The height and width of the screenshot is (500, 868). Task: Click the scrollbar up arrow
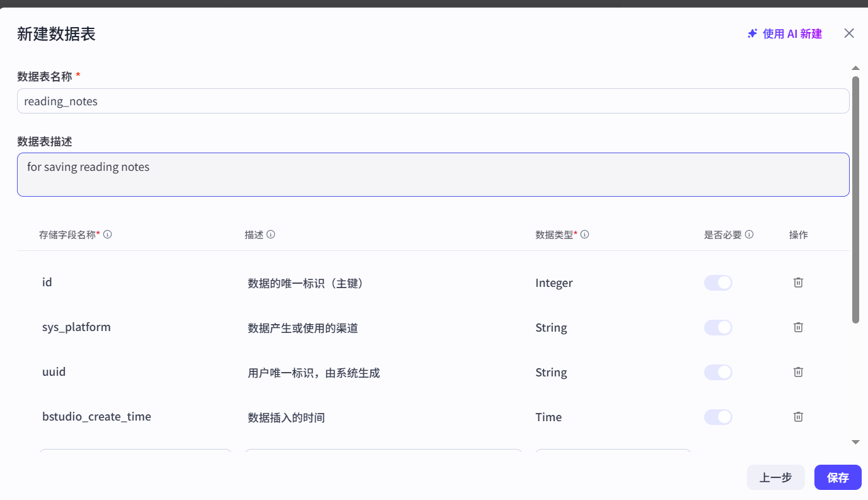coord(855,68)
